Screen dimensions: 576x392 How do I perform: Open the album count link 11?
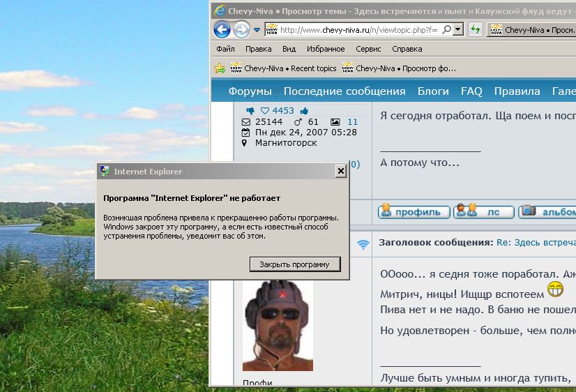coord(352,121)
